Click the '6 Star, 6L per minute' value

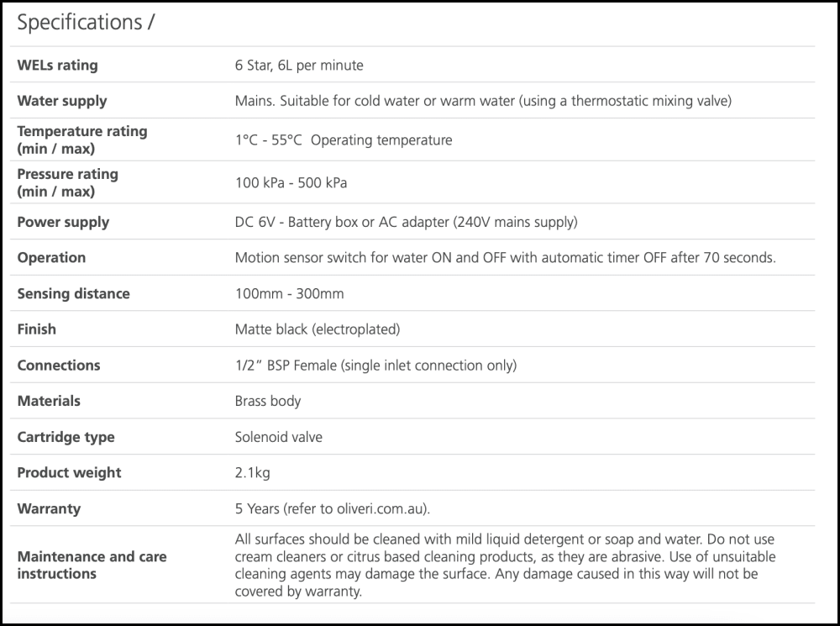[299, 65]
